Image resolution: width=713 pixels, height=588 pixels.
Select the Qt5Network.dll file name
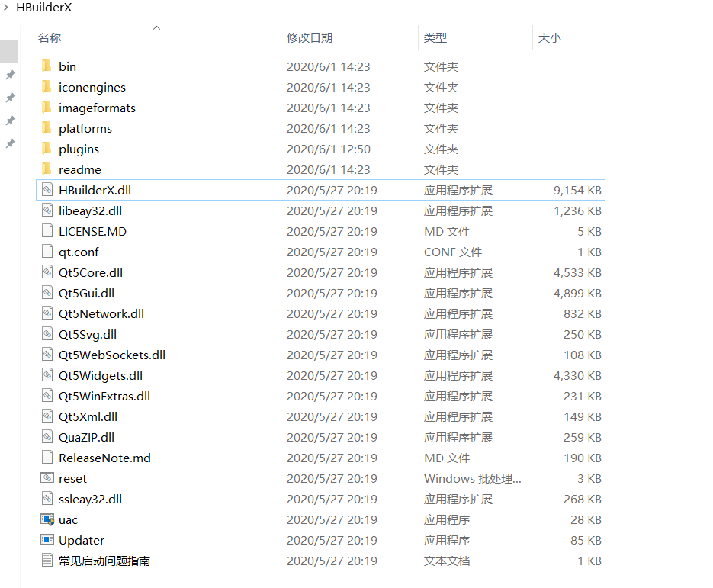tap(101, 313)
